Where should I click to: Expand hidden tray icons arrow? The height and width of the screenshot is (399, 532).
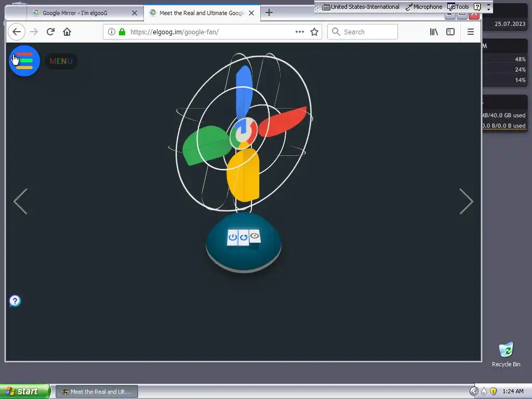point(474,391)
